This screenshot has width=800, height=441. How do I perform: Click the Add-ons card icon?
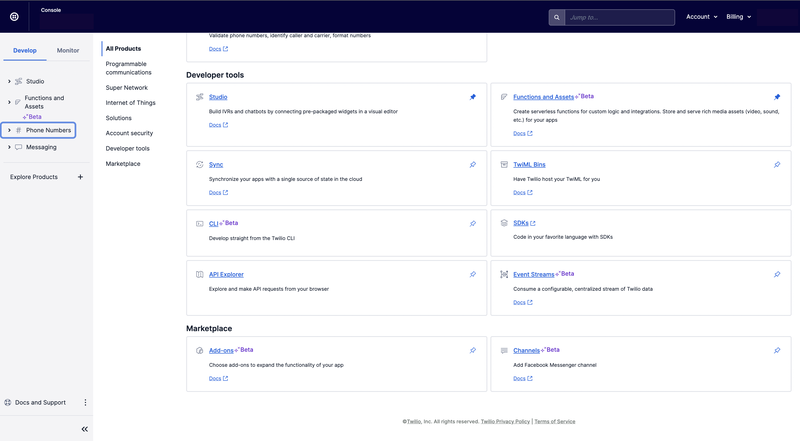click(x=199, y=350)
